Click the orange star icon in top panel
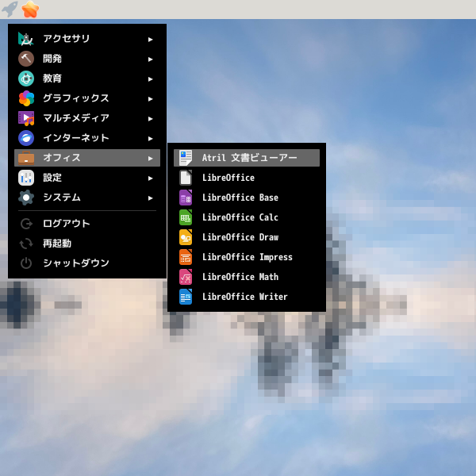 [30, 9]
